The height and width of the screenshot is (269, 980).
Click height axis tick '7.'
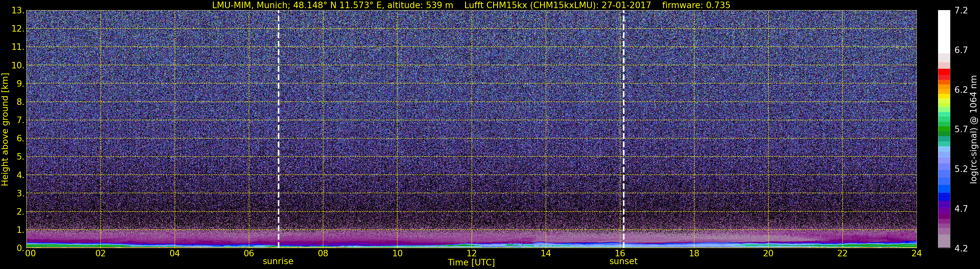(x=20, y=120)
